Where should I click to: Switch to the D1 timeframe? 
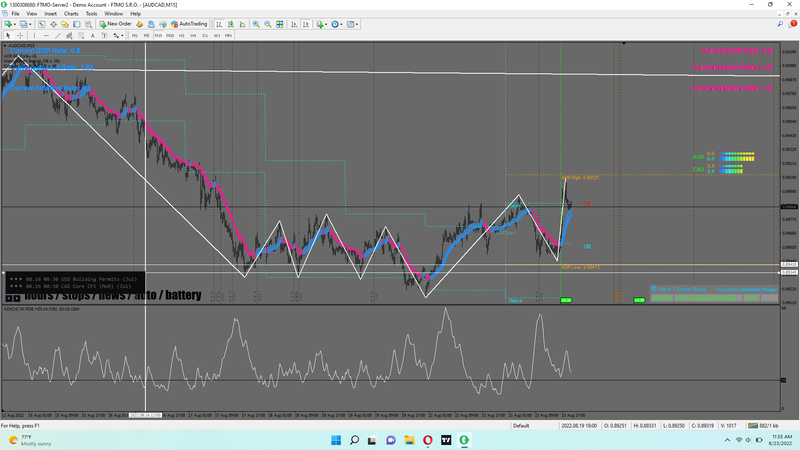coord(205,35)
